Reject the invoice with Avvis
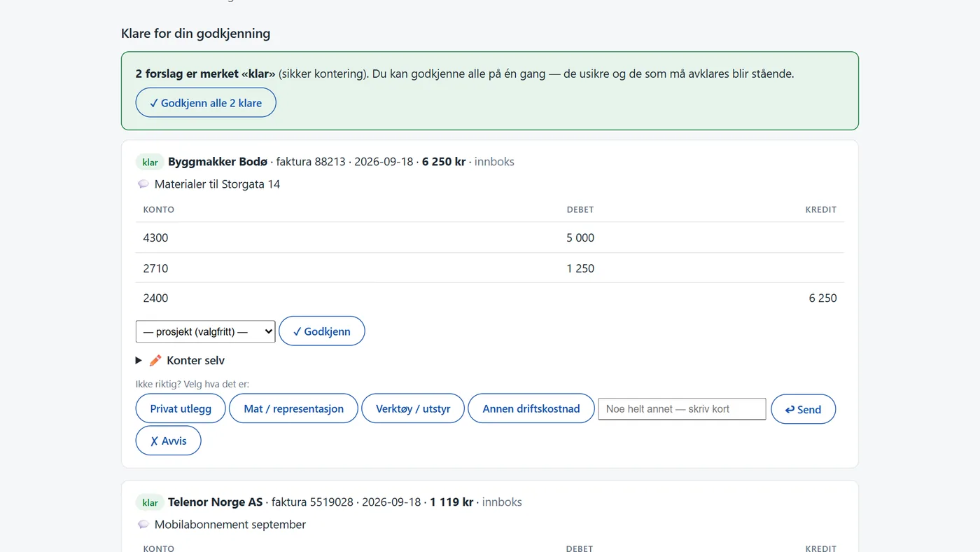The height and width of the screenshot is (552, 980). point(169,441)
